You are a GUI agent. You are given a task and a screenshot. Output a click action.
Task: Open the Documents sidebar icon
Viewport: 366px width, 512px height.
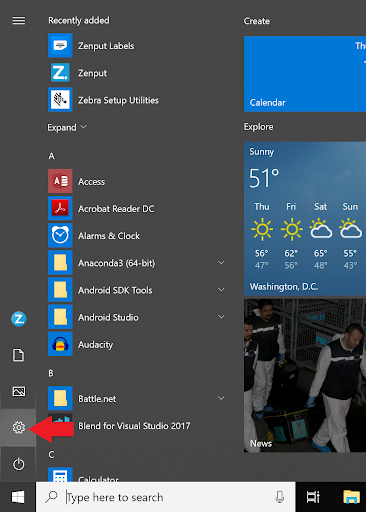pos(18,355)
